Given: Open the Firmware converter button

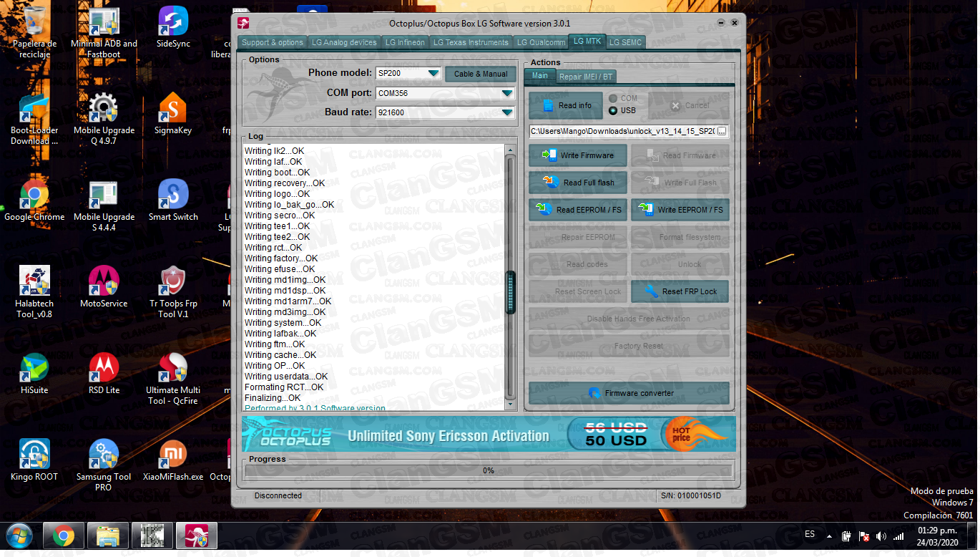Looking at the screenshot, I should (x=629, y=393).
